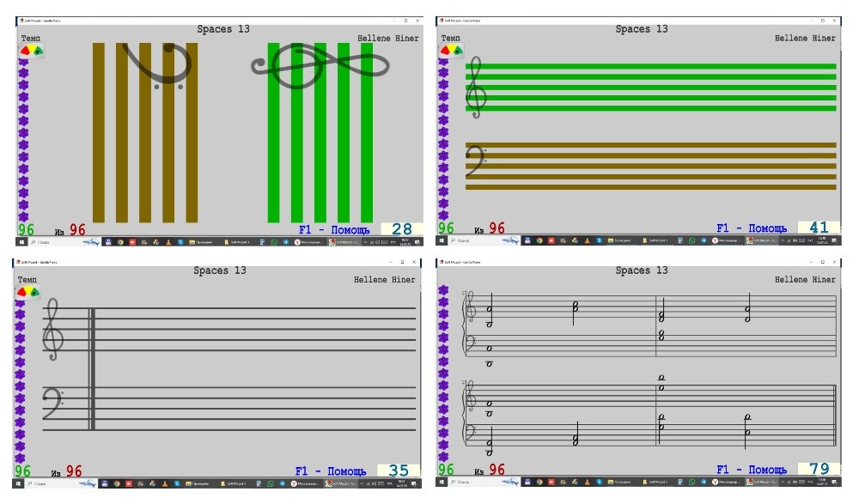Image resolution: width=859 pixels, height=504 pixels.
Task: Click the treble clef on the green horizontal staff
Action: (476, 88)
